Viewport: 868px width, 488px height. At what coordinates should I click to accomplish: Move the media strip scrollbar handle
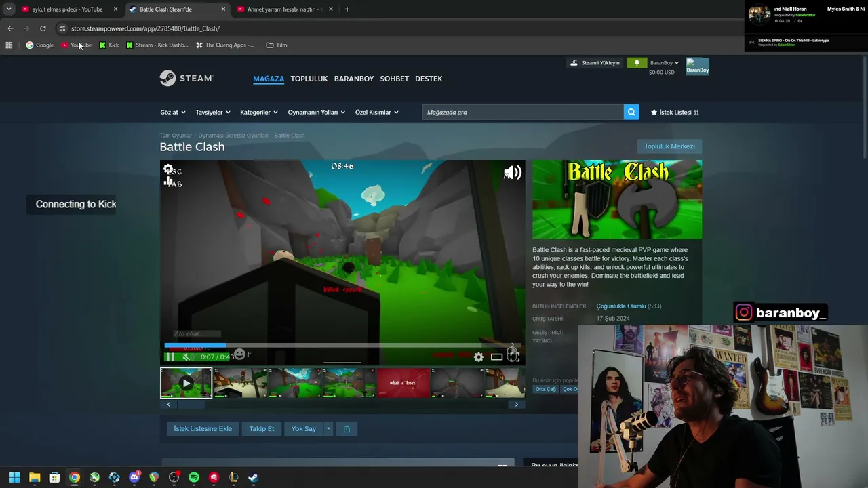coord(191,405)
